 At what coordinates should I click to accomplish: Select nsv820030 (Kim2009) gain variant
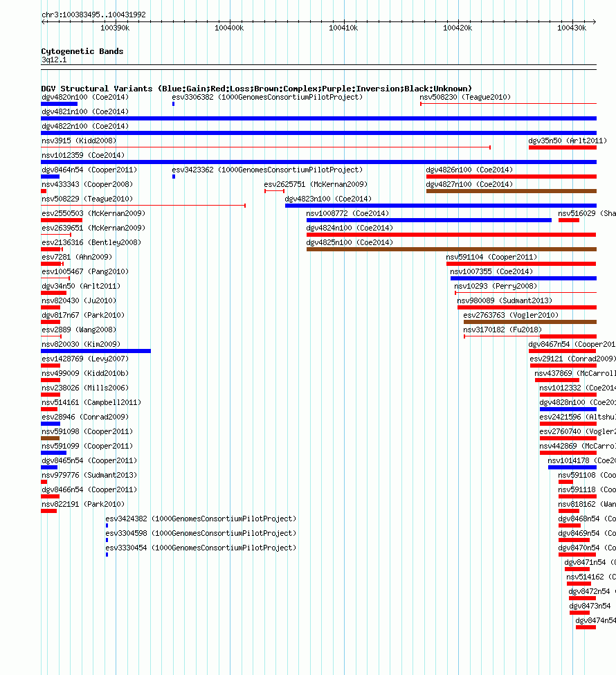coord(81,344)
